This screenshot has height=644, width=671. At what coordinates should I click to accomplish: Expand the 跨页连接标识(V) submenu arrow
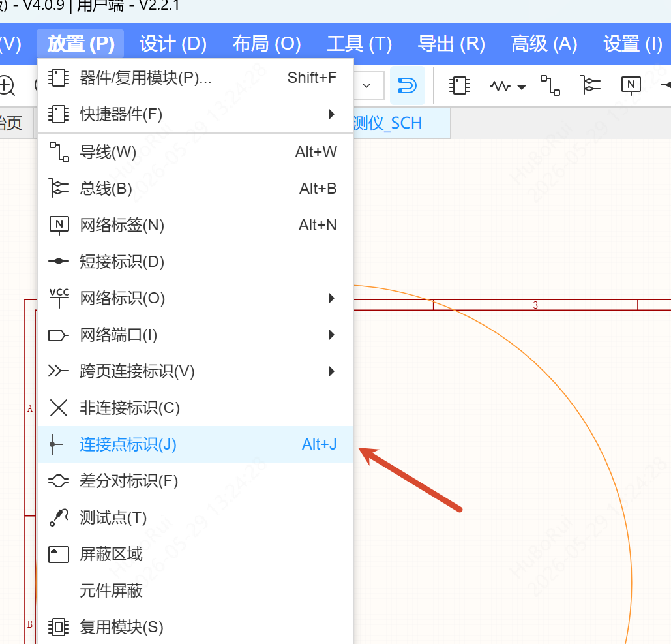click(331, 371)
